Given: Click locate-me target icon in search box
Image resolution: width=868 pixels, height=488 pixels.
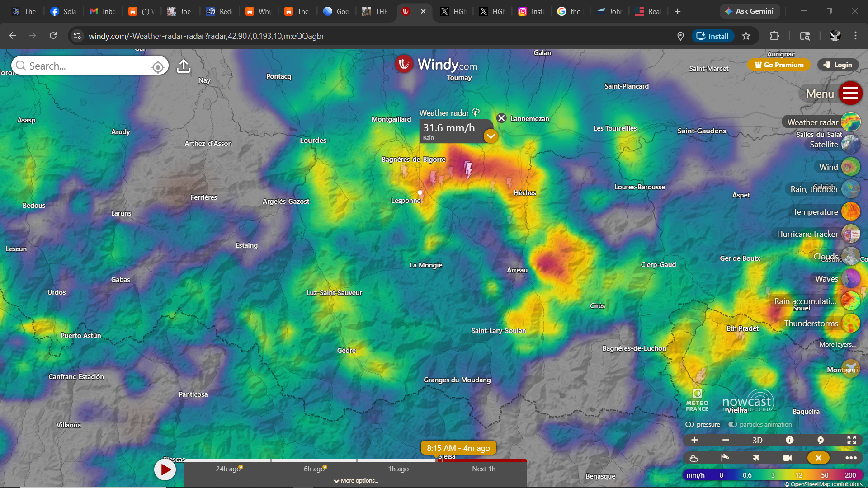Looking at the screenshot, I should click(x=158, y=67).
